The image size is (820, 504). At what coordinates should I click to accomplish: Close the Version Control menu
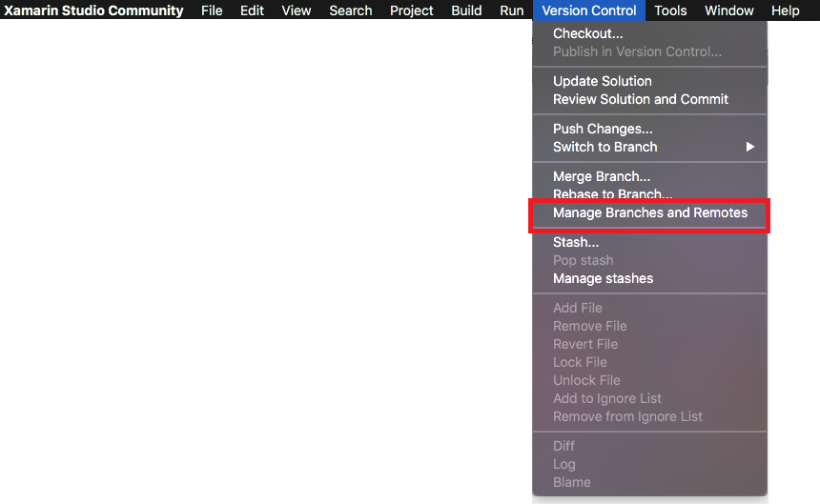[589, 10]
